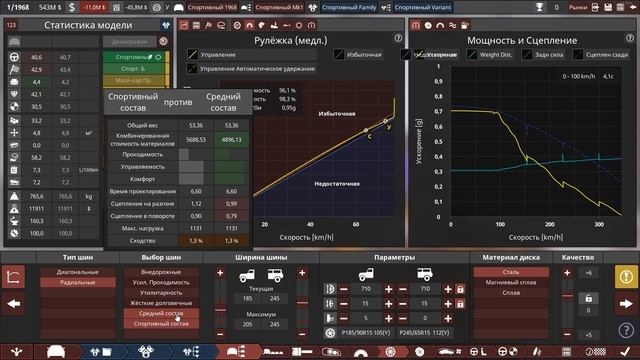Increase front tire width with plus button
Screen dimensions: 640x360
point(220,273)
